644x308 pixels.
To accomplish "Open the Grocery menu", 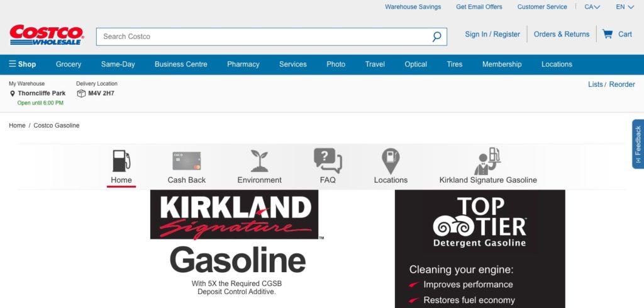I will point(69,64).
